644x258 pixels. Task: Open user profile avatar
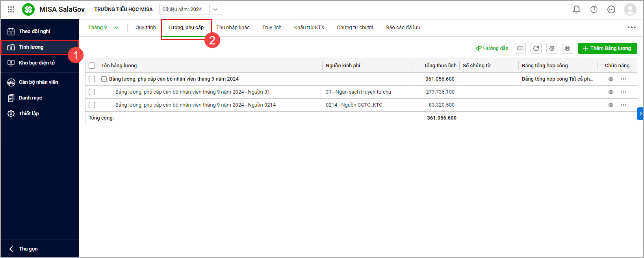click(630, 9)
